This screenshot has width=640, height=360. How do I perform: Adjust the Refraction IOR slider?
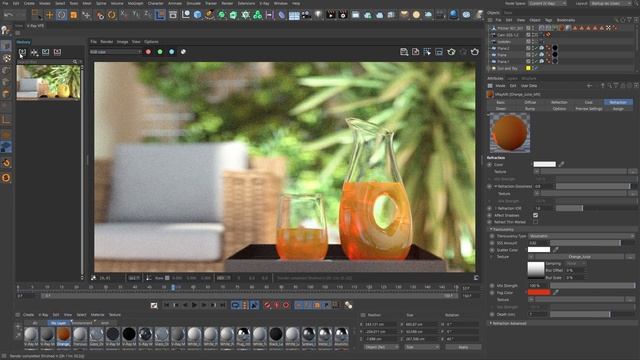[596, 208]
